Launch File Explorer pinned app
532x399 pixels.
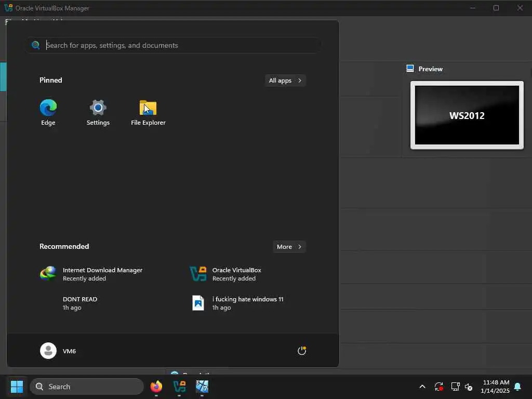148,112
